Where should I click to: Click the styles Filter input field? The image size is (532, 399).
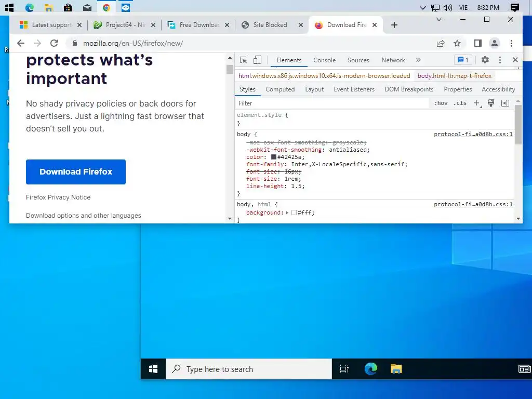coord(332,103)
